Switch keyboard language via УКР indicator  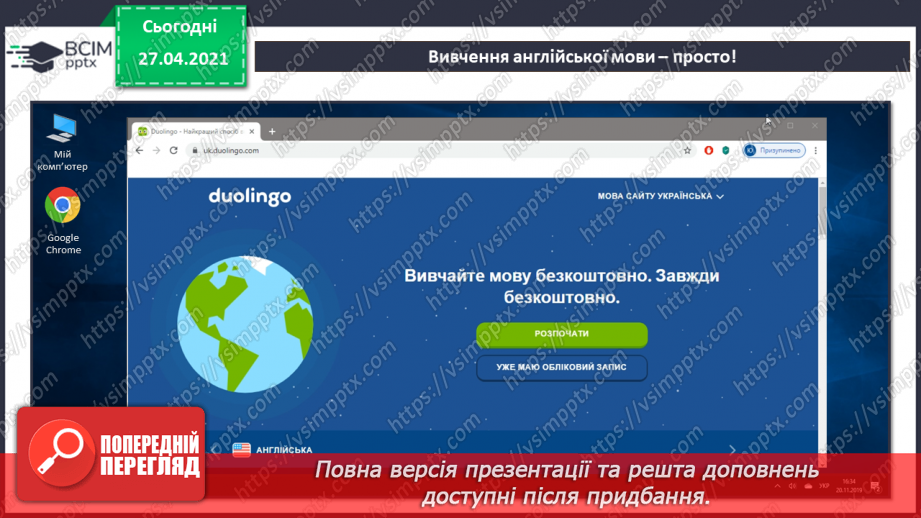click(824, 486)
